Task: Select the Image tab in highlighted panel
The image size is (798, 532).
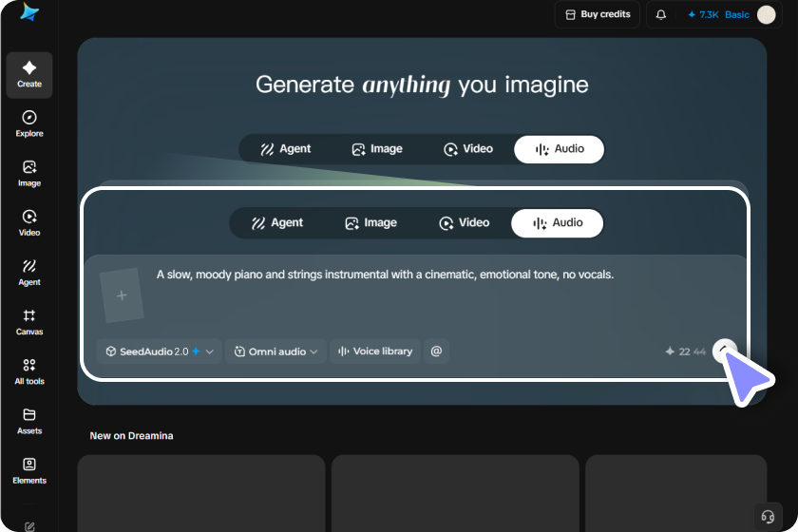Action: [x=371, y=223]
